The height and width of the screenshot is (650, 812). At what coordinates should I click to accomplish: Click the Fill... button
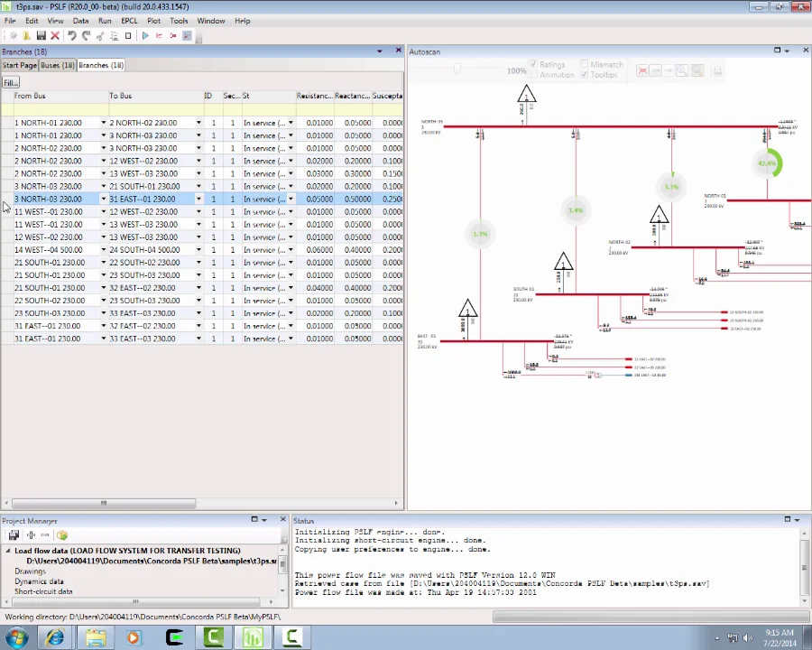[x=10, y=82]
